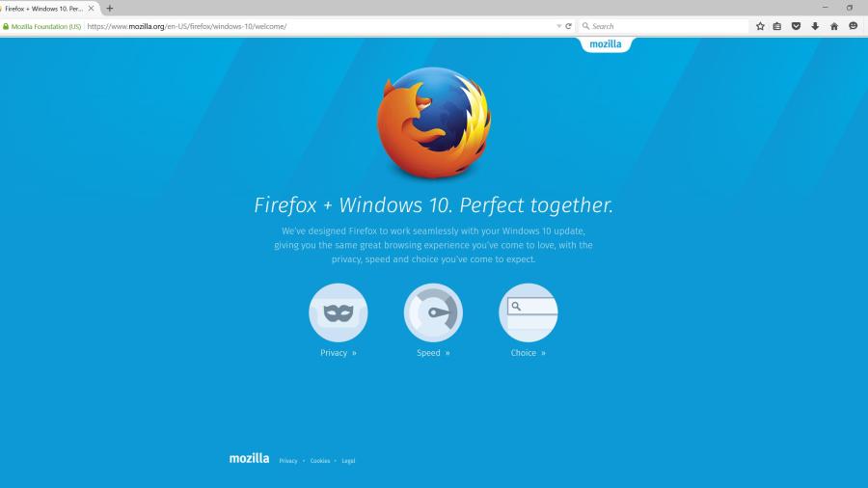Follow the Privacy link in the footer

click(x=287, y=460)
